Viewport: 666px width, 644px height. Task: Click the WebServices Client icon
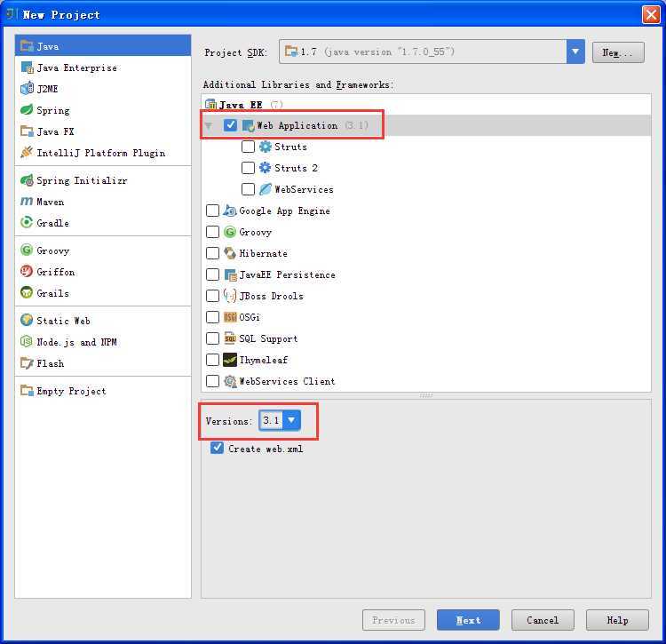click(230, 381)
